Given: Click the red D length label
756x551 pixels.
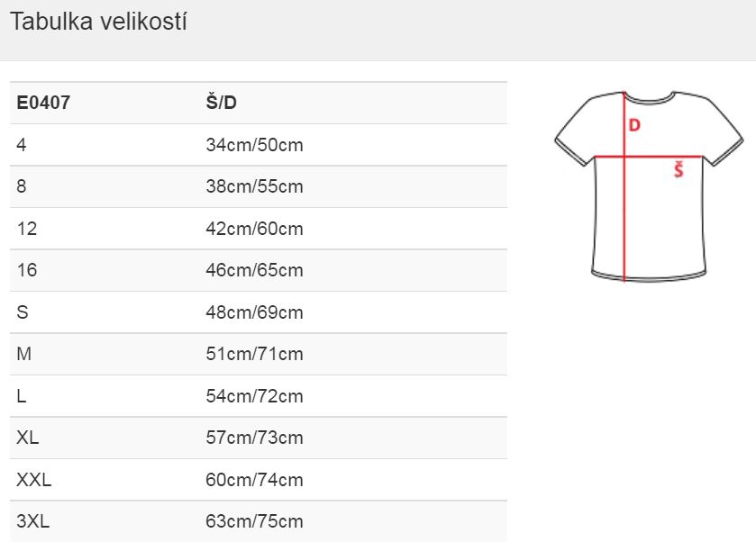Looking at the screenshot, I should (634, 125).
